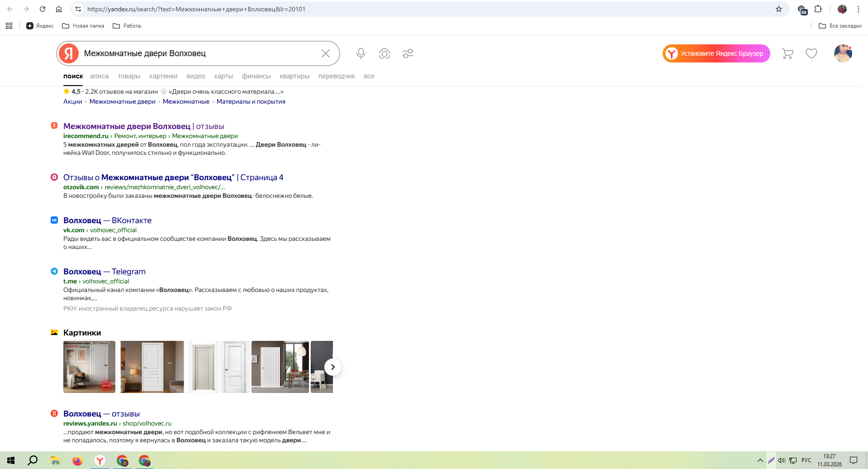
Task: Open 'Волховец — ВКонтакте' result
Action: pos(107,220)
